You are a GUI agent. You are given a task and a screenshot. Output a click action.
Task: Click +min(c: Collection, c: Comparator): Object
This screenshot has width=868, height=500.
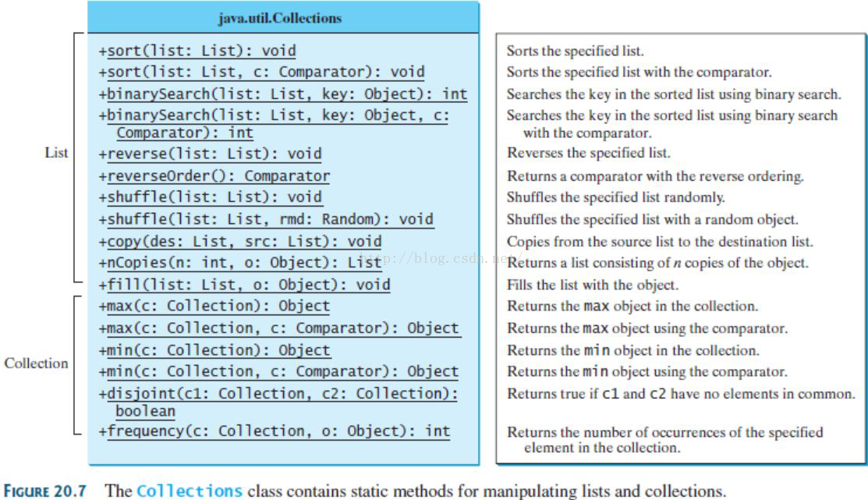pyautogui.click(x=278, y=371)
